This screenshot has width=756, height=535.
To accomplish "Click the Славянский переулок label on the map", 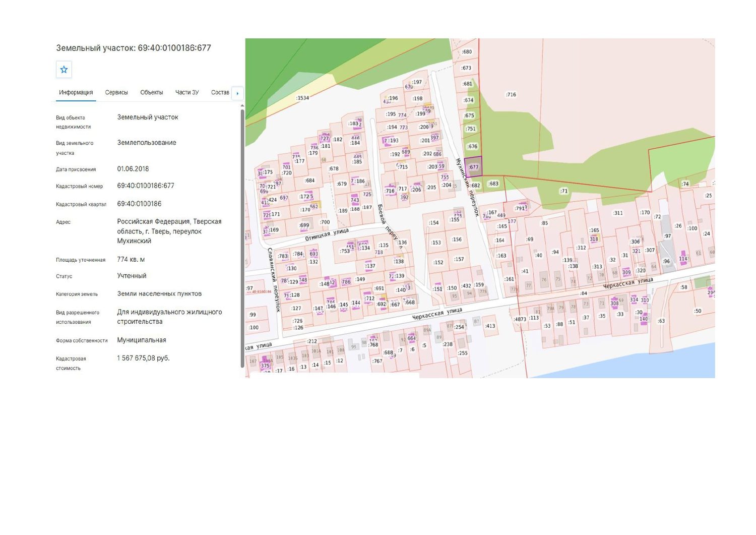I will tap(273, 280).
